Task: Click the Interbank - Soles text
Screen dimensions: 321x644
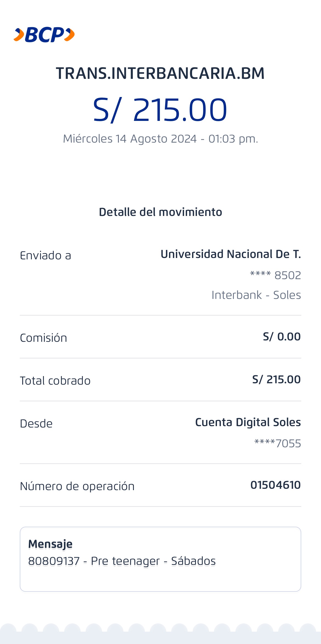Action: coord(256,295)
